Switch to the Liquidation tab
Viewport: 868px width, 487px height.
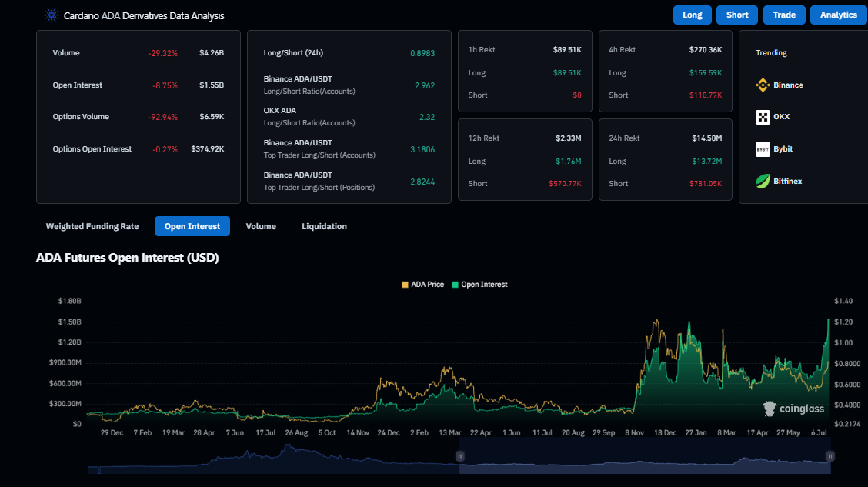click(x=325, y=226)
